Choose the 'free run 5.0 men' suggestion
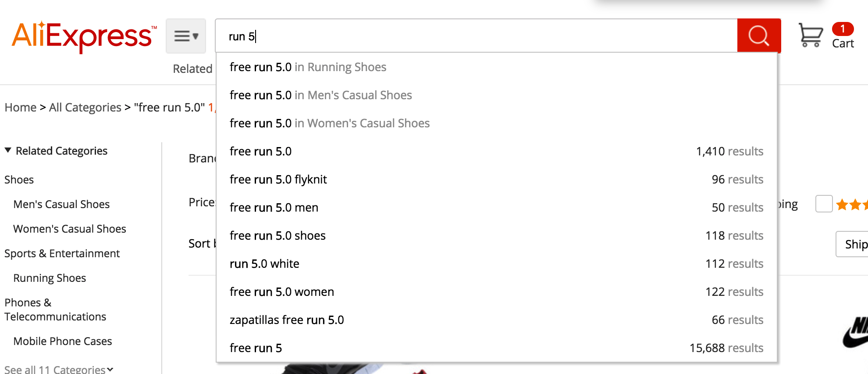868x374 pixels. [497, 208]
